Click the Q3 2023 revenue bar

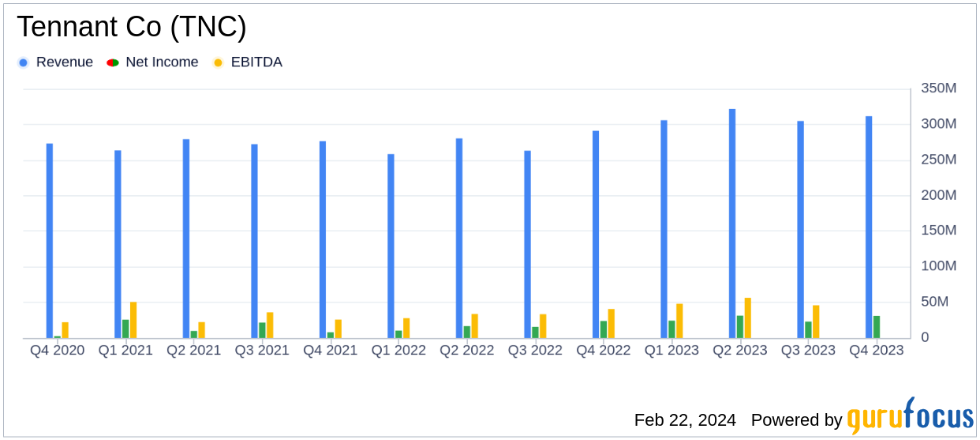click(800, 230)
